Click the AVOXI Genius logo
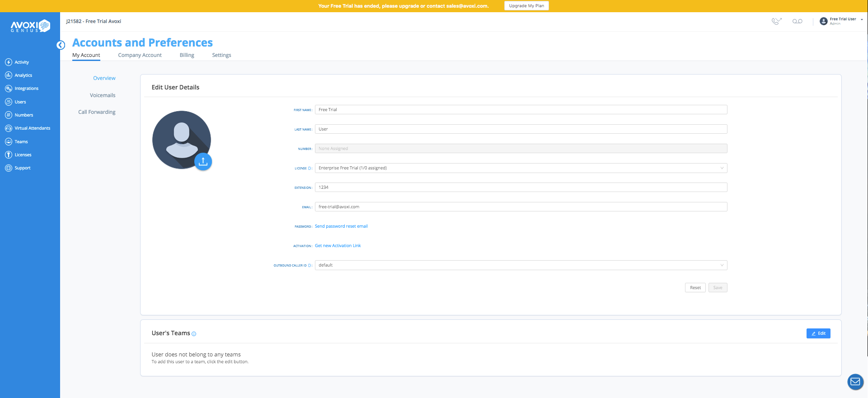 tap(30, 26)
